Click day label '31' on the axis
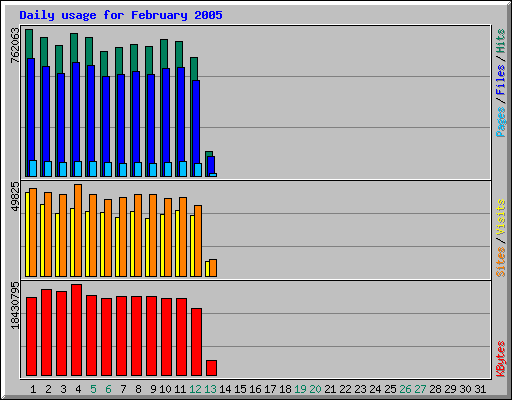The height and width of the screenshot is (400, 512). coord(480,389)
